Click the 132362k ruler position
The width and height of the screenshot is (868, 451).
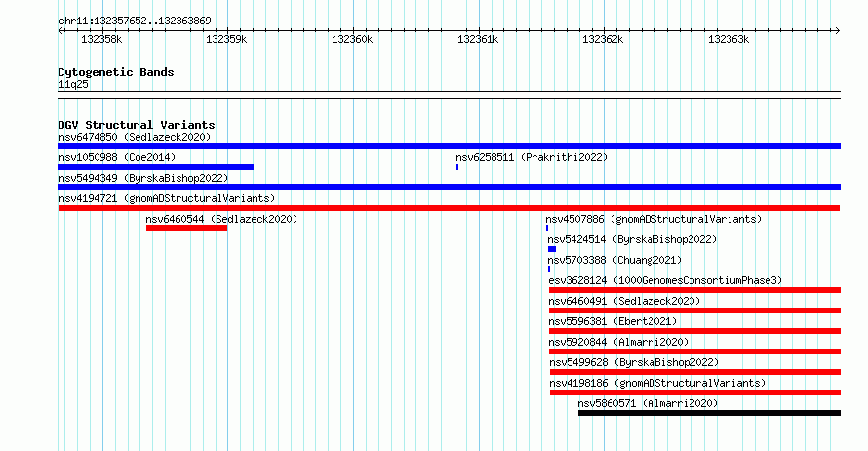[x=603, y=40]
